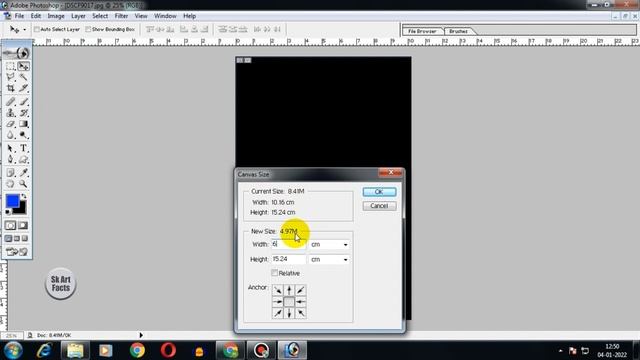
Task: Select the Slice tool
Action: point(23,88)
